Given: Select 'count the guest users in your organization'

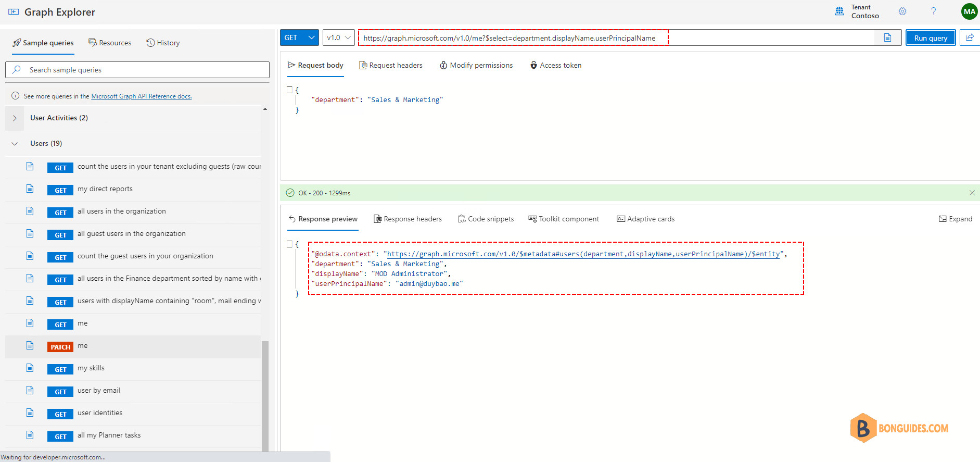Looking at the screenshot, I should coord(145,256).
